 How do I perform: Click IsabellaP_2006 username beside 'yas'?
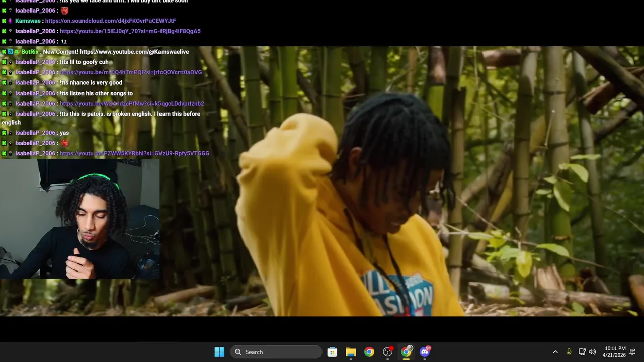[35, 133]
